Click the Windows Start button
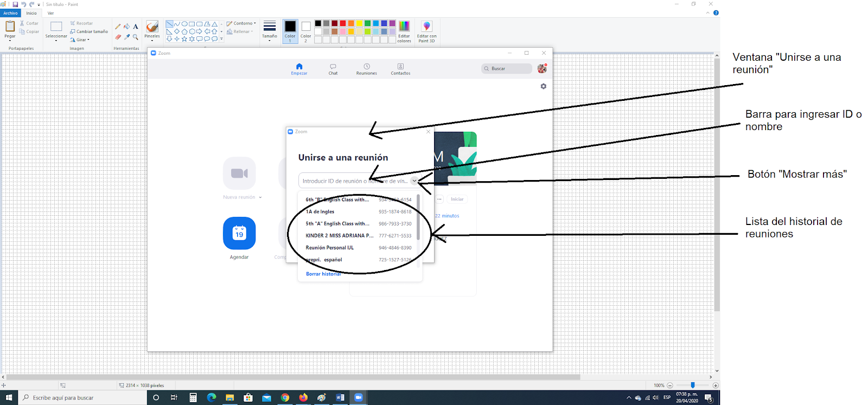 (x=9, y=397)
